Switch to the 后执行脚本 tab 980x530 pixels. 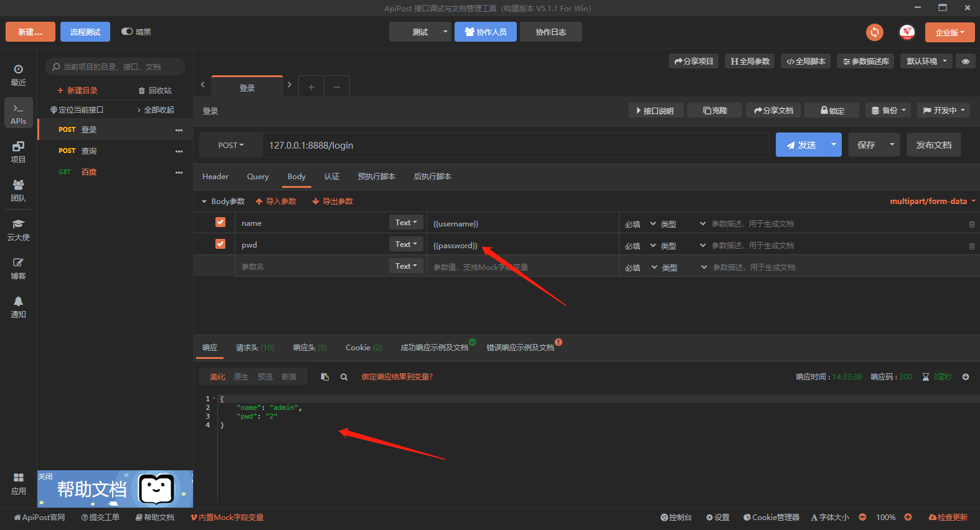433,177
